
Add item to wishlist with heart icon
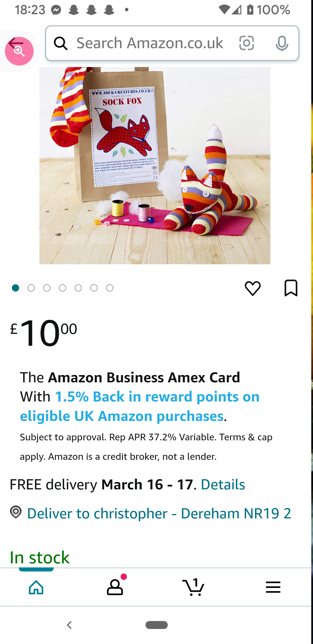click(253, 288)
